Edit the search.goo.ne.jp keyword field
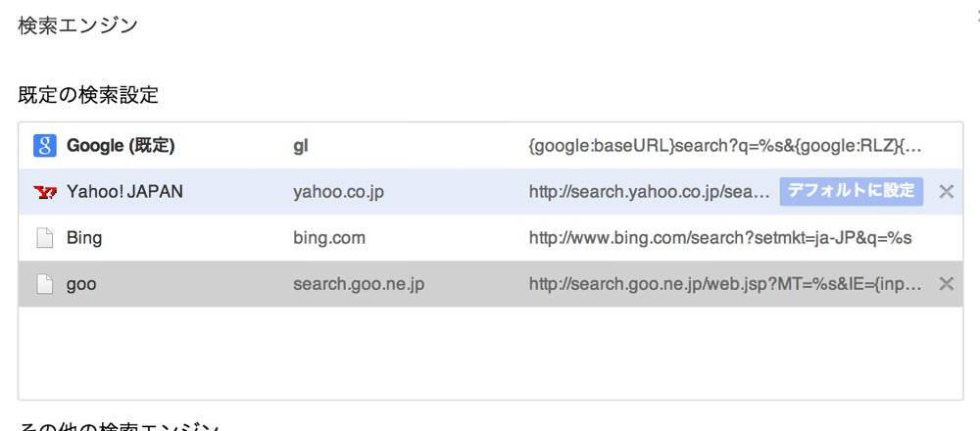Viewport: 980px width, 431px height. (x=359, y=285)
